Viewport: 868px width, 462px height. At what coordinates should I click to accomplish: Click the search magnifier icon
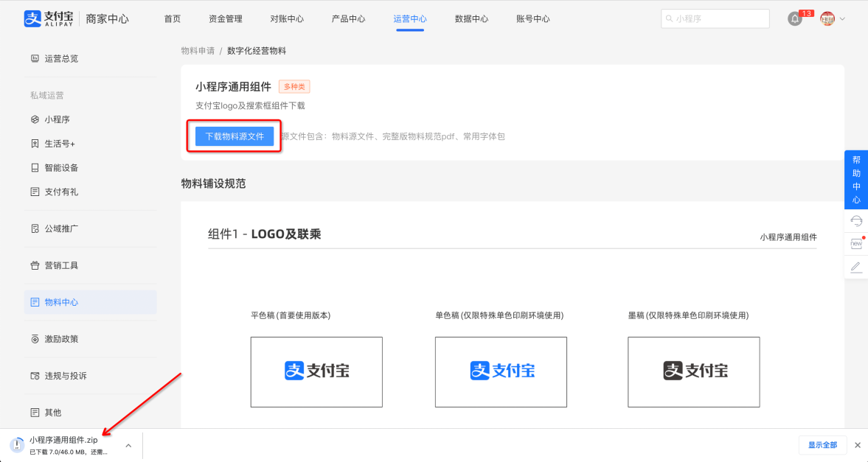click(670, 19)
